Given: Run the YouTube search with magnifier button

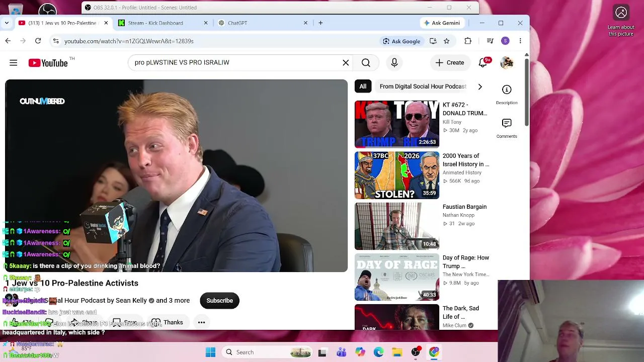Looking at the screenshot, I should coord(366,63).
